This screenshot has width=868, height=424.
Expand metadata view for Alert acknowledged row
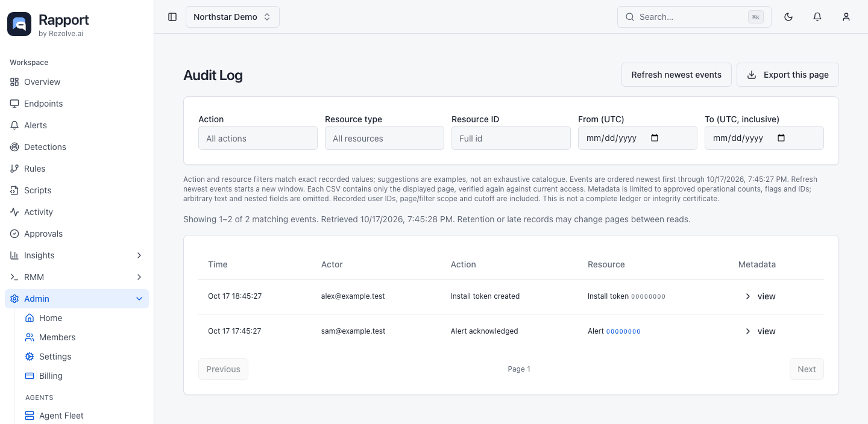pos(759,331)
